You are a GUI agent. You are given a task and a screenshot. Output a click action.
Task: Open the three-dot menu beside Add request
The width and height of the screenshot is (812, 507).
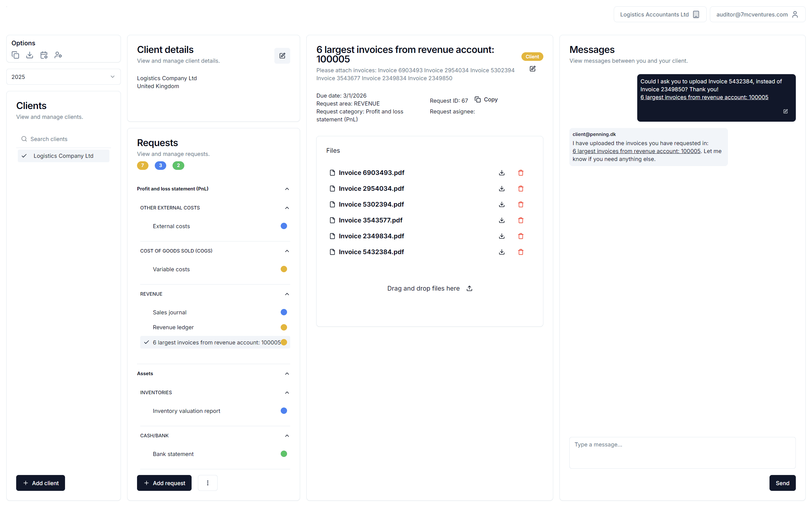[x=207, y=483]
